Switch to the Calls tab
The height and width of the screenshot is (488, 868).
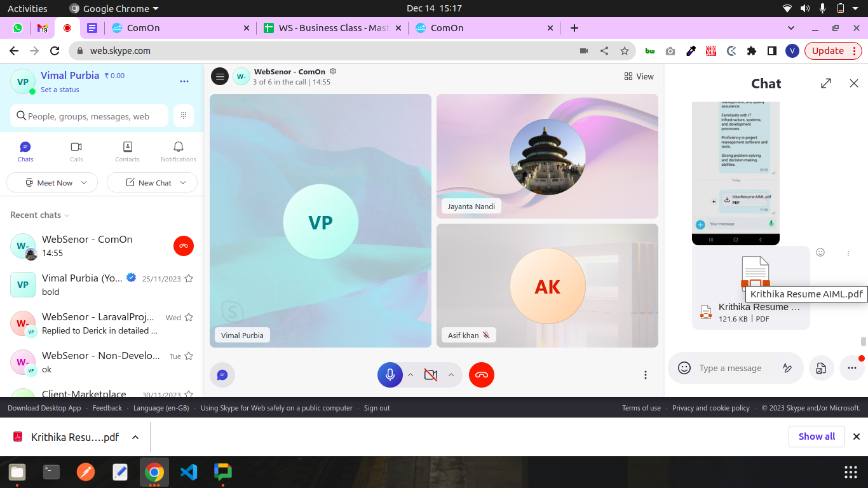(x=76, y=151)
